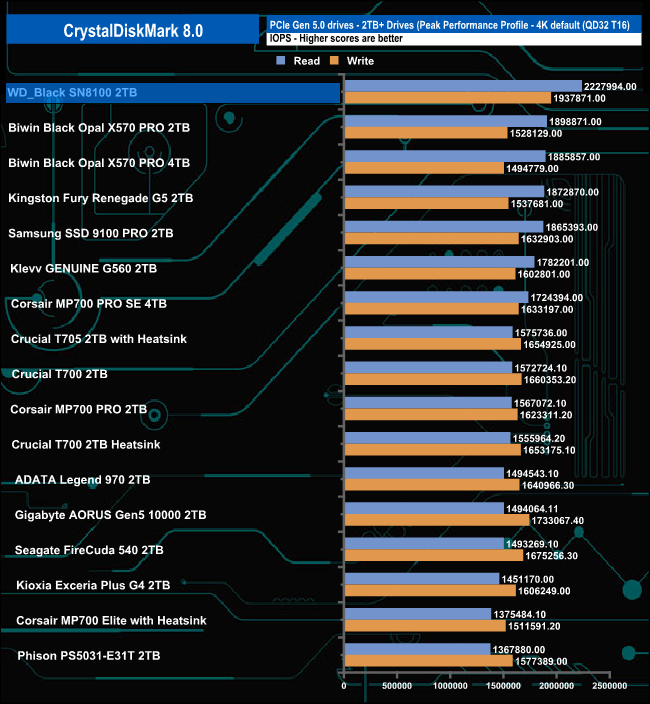The image size is (650, 704).
Task: Click the value 1885857.00
Action: (x=574, y=157)
